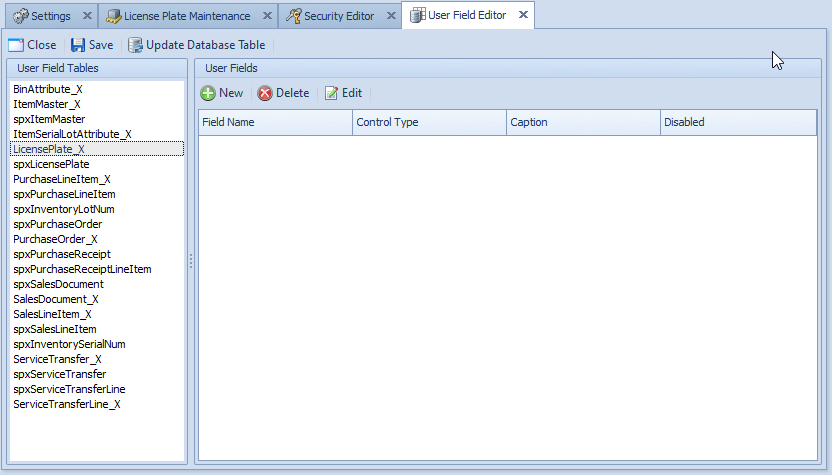Close the Settings tab
Viewport: 832px width, 475px height.
click(x=86, y=16)
